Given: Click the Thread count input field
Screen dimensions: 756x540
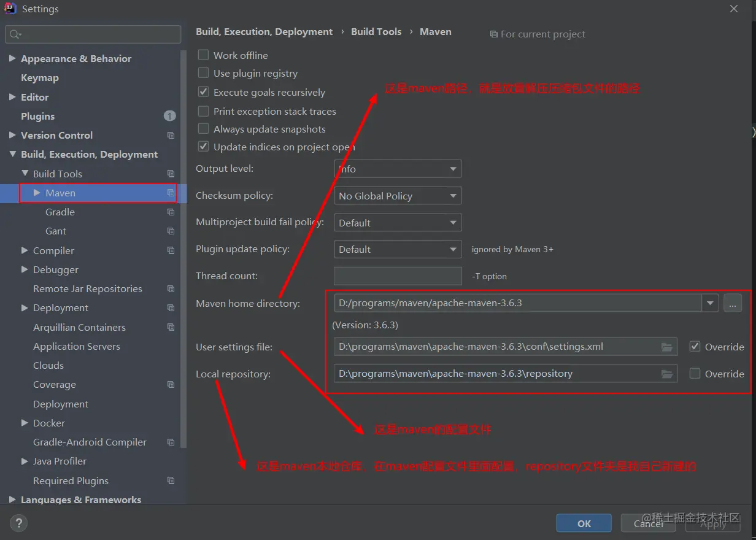Looking at the screenshot, I should click(x=398, y=276).
